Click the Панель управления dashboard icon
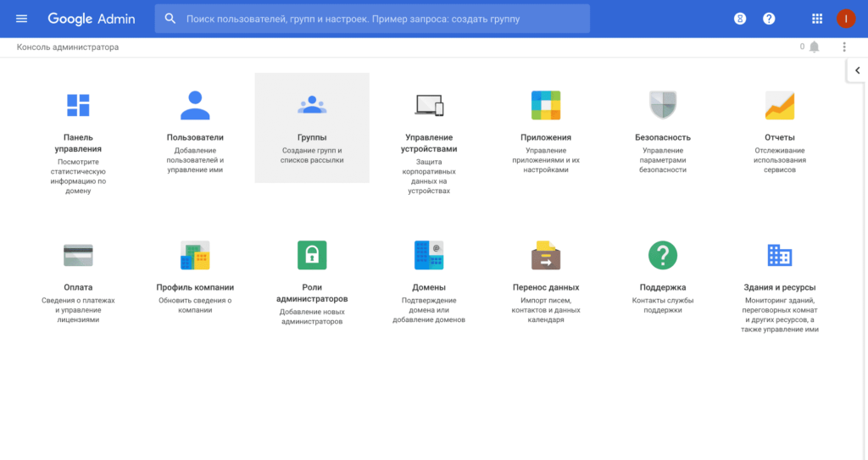The width and height of the screenshot is (868, 460). 78,105
